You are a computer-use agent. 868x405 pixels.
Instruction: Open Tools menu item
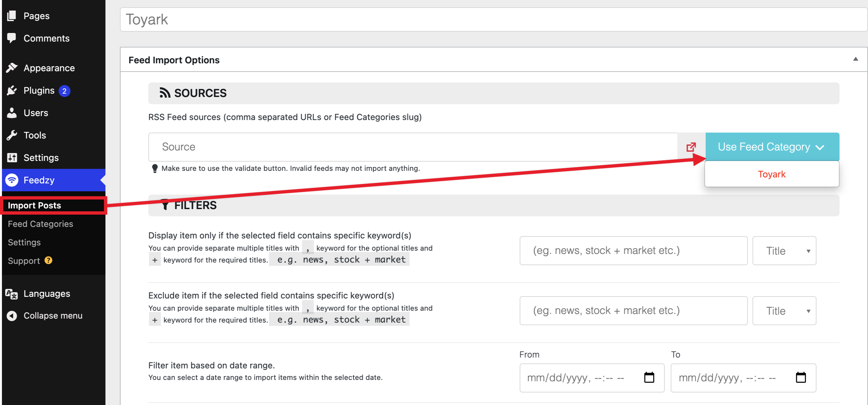[x=35, y=135]
